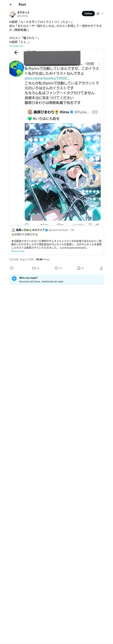113x644 pixels.
Task: Follow the ますかっと account
Action: pyautogui.click(x=88, y=14)
